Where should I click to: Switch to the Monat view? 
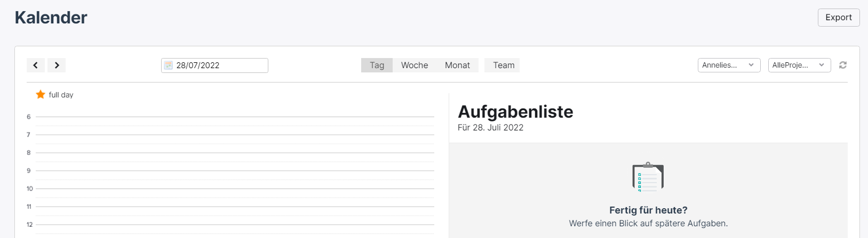(x=457, y=65)
